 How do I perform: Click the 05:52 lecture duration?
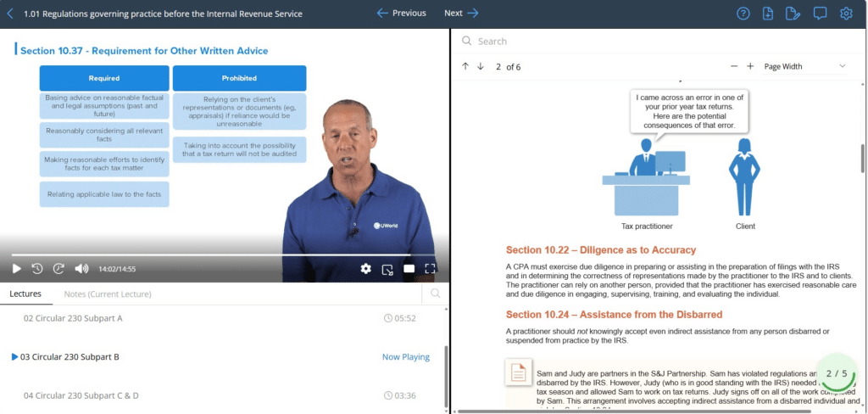click(x=400, y=318)
